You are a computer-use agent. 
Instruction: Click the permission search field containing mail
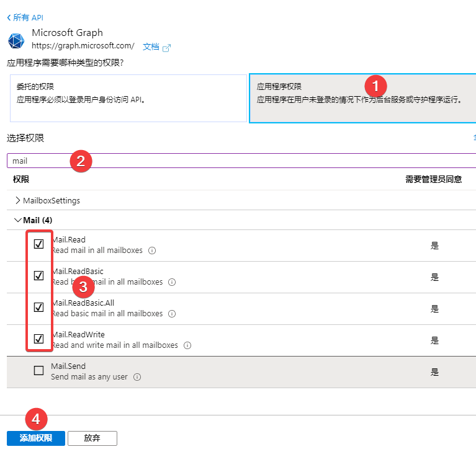[x=241, y=161]
